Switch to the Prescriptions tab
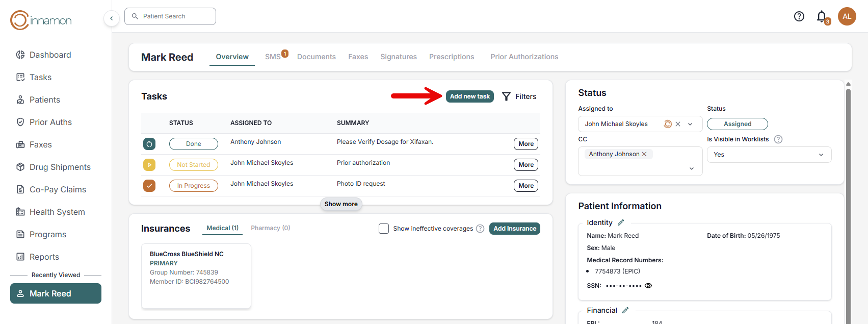This screenshot has height=324, width=868. 451,57
